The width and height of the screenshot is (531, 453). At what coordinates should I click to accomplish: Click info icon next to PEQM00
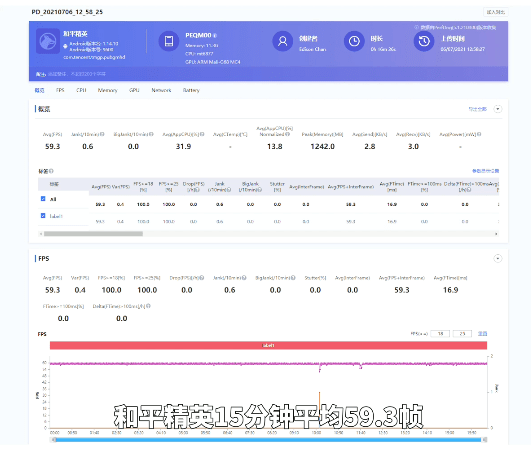click(x=215, y=36)
